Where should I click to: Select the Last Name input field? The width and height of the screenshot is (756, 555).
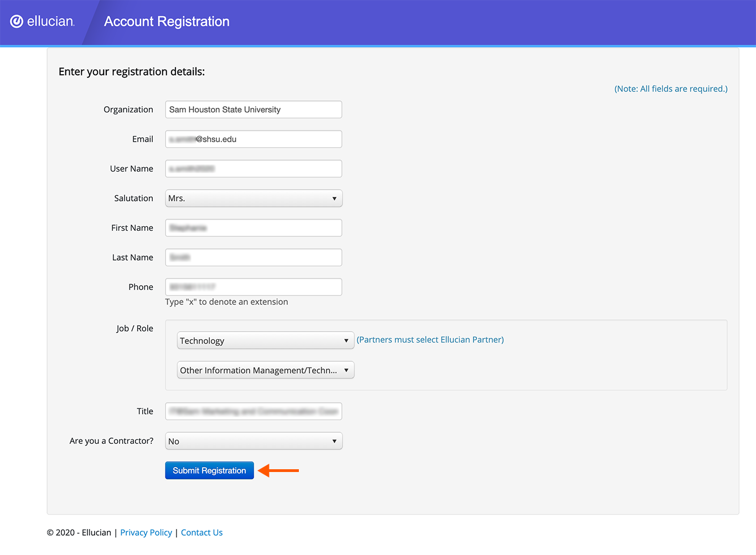click(253, 257)
